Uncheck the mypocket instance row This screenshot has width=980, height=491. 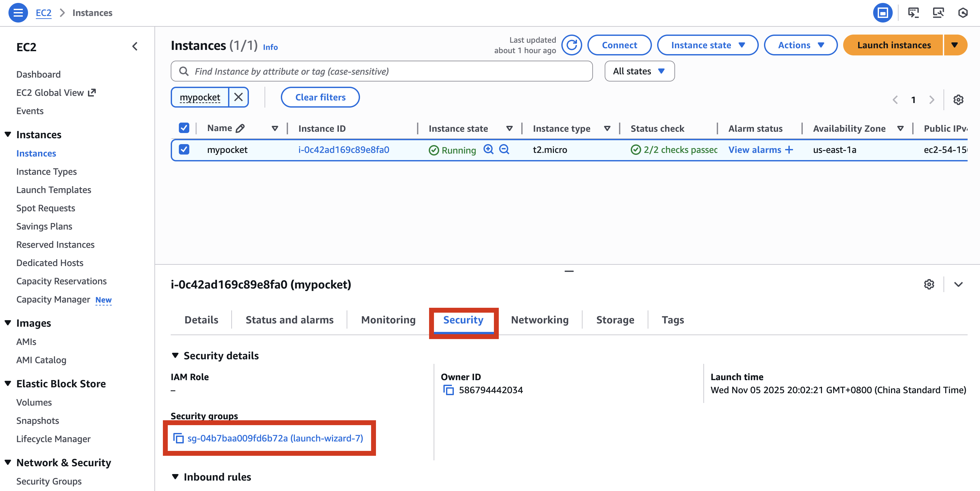pos(184,150)
